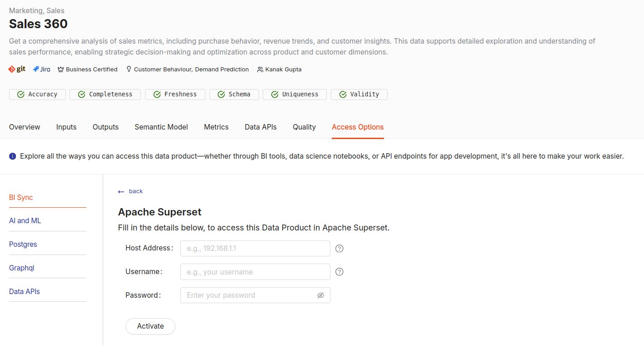Click the Business Certified crown icon

(x=61, y=70)
